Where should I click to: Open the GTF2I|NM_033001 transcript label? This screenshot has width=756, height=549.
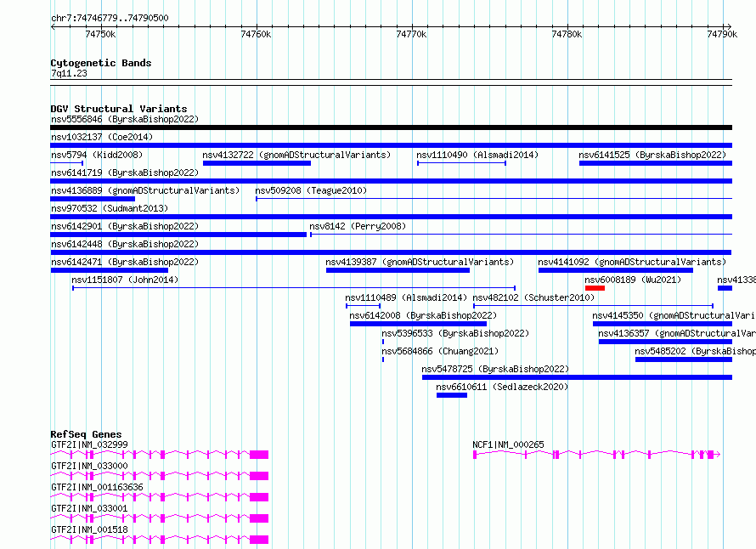point(90,508)
